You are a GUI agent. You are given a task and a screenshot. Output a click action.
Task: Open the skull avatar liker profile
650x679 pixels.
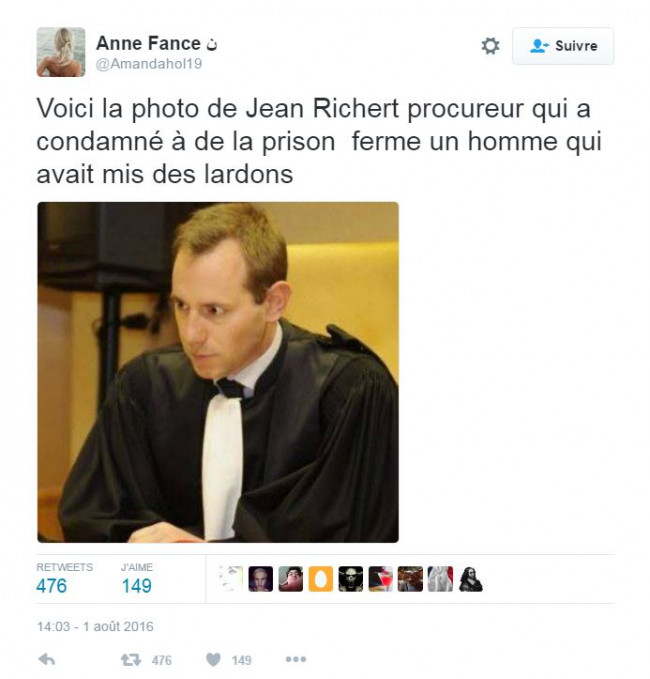[350, 579]
